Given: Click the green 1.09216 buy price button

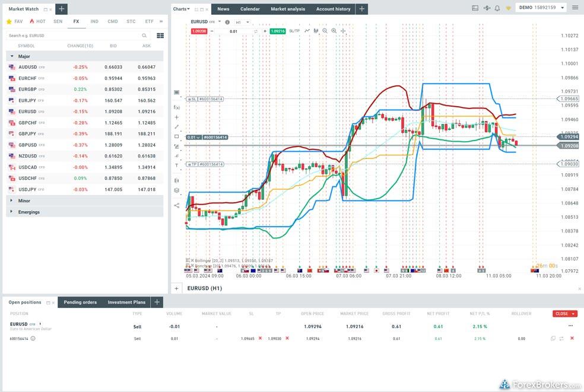Looking at the screenshot, I should tap(277, 31).
